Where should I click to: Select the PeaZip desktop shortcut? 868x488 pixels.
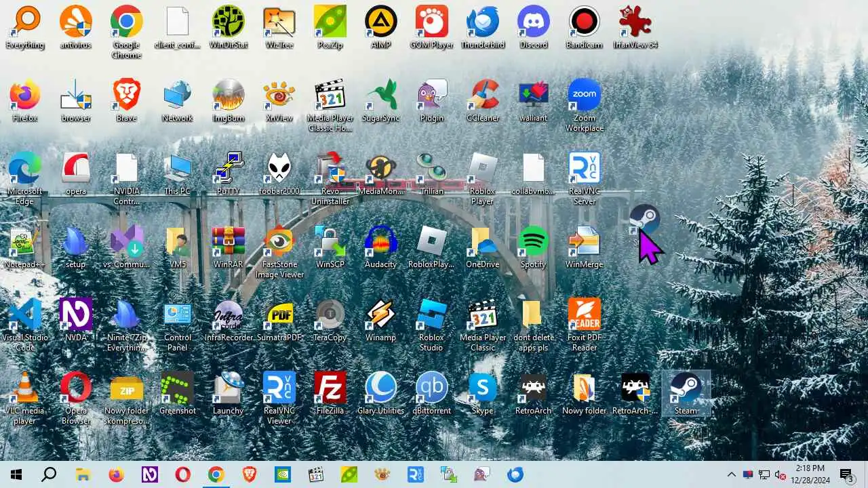point(330,27)
